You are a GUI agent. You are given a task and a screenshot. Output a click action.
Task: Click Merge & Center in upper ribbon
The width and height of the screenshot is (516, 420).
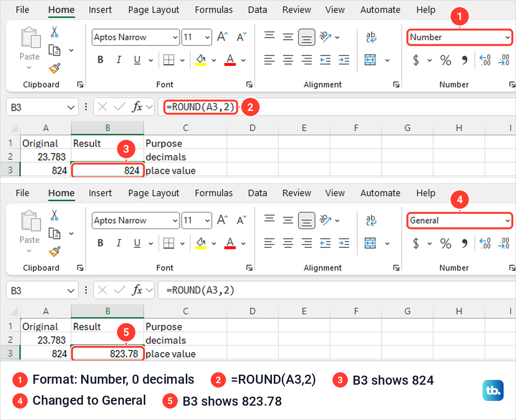(x=370, y=60)
